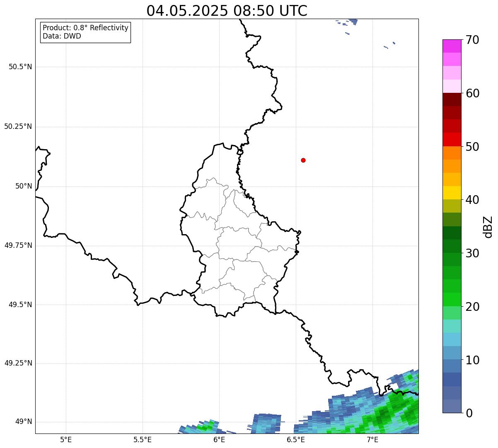Click the 50.5°N latitude label

20,67
